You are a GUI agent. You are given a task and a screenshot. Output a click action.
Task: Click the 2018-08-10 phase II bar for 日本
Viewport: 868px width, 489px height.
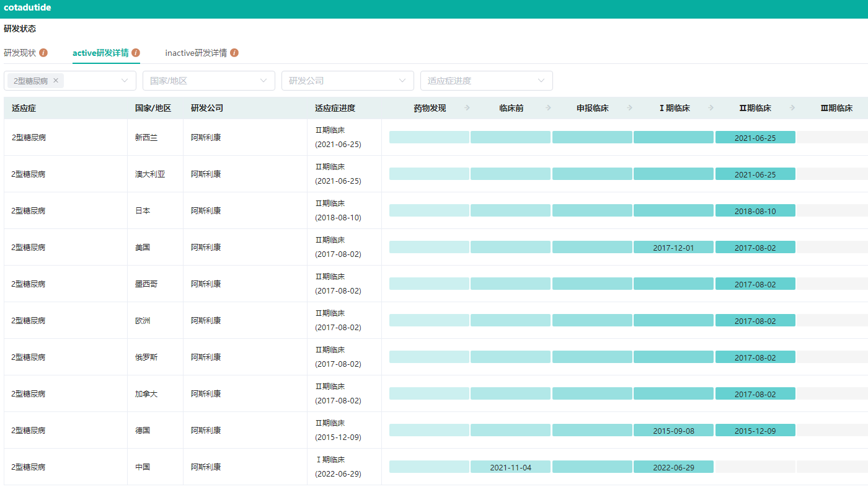point(755,211)
